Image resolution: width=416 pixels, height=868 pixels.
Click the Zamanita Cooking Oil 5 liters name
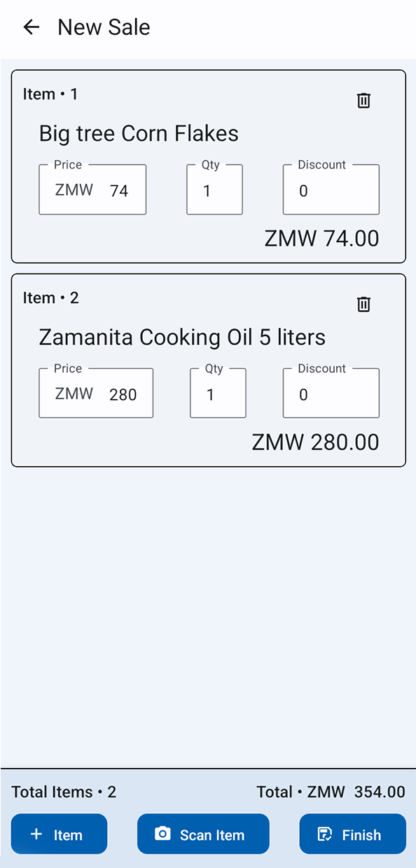click(x=182, y=337)
